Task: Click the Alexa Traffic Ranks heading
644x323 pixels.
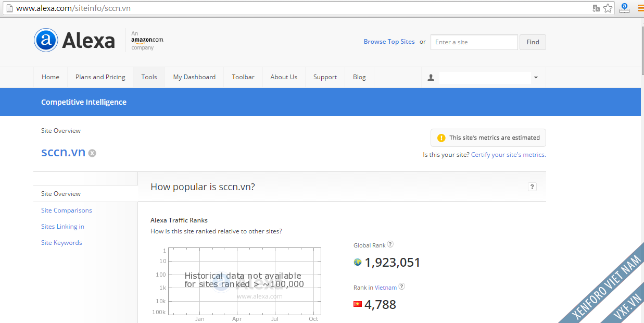Action: 179,220
